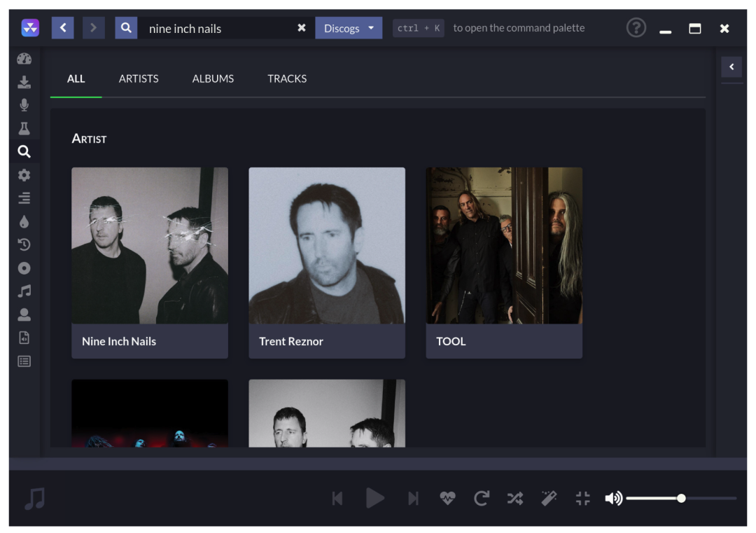Screen dimensions: 756x533
Task: Mute audio with the speaker icon
Action: [x=613, y=498]
